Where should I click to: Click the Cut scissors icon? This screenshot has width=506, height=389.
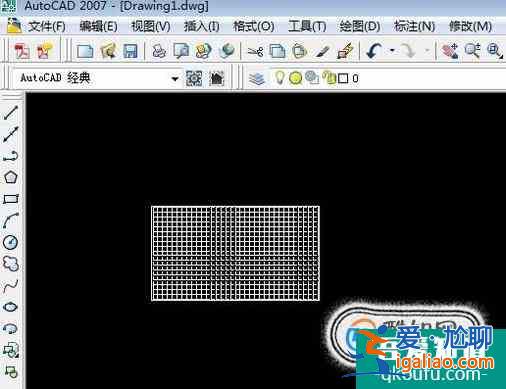[255, 51]
